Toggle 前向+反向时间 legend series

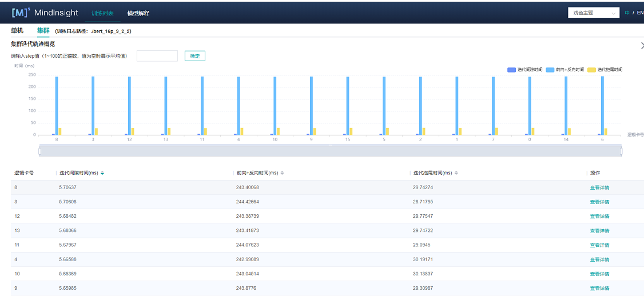(565, 70)
